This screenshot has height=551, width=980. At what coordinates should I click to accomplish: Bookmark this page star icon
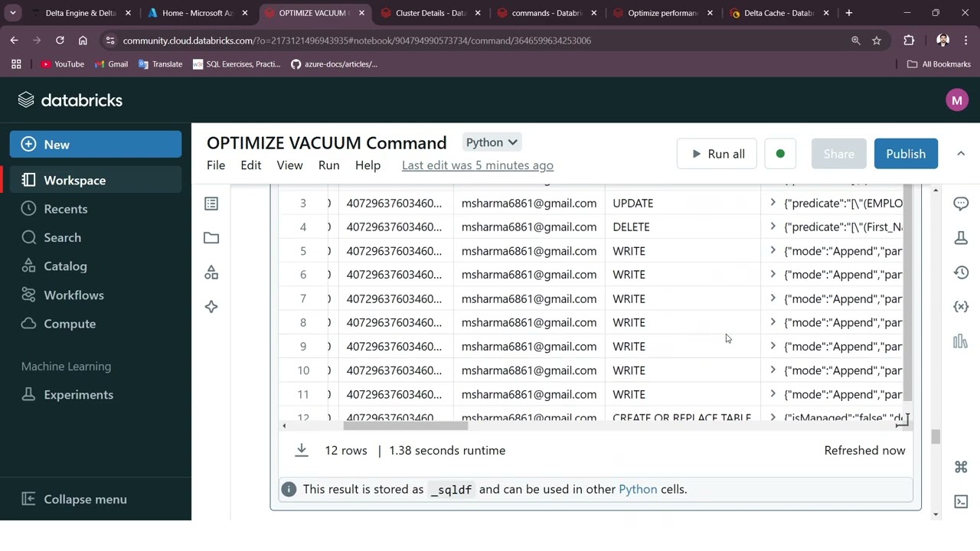point(877,41)
